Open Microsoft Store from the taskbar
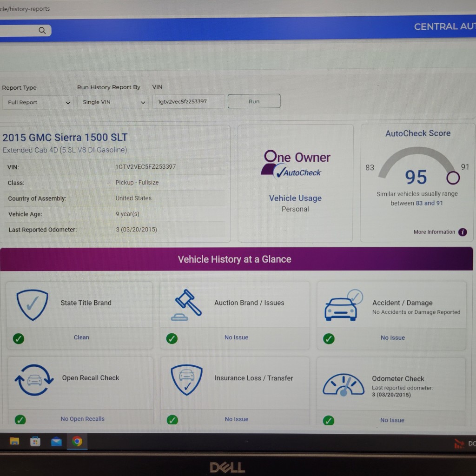The height and width of the screenshot is (476, 476). [x=35, y=442]
